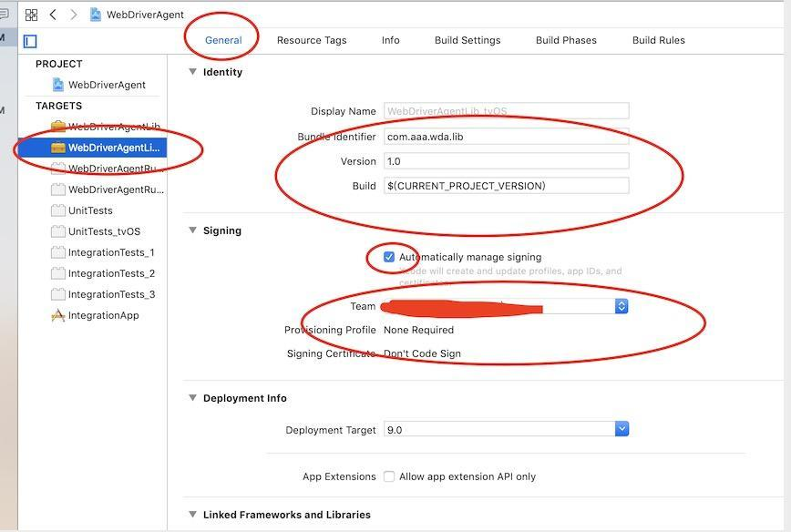Go forward with the right chevron
The height and width of the screenshot is (532, 791).
click(x=73, y=15)
